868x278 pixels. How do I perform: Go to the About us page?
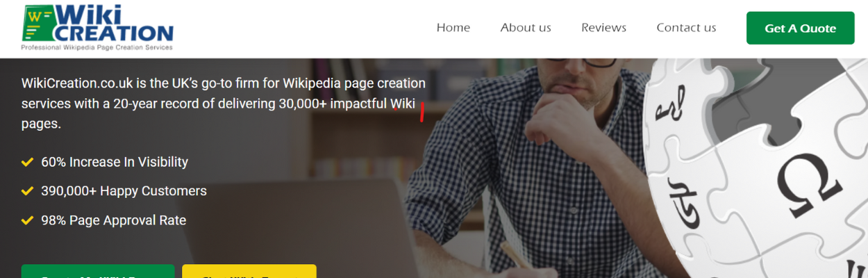point(526,28)
